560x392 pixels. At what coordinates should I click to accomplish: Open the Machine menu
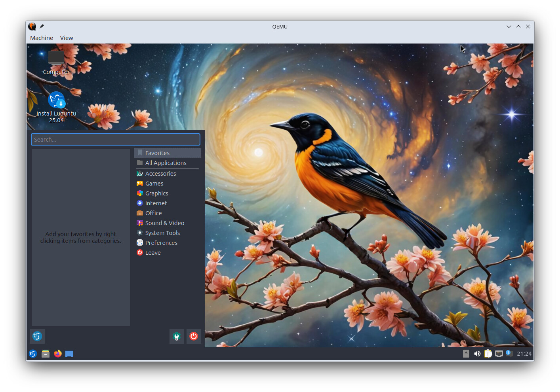(42, 38)
